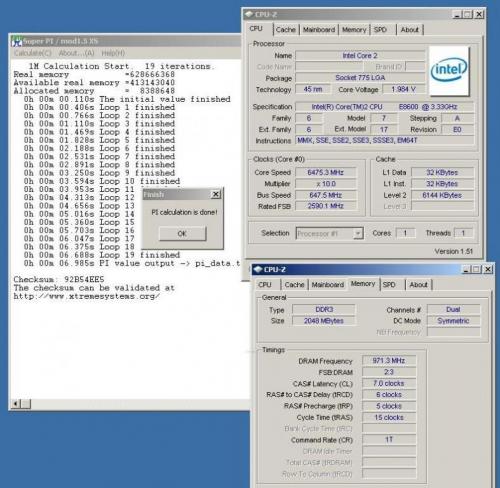Click the Level 2 cache value 6144 KBytes

pyautogui.click(x=442, y=195)
